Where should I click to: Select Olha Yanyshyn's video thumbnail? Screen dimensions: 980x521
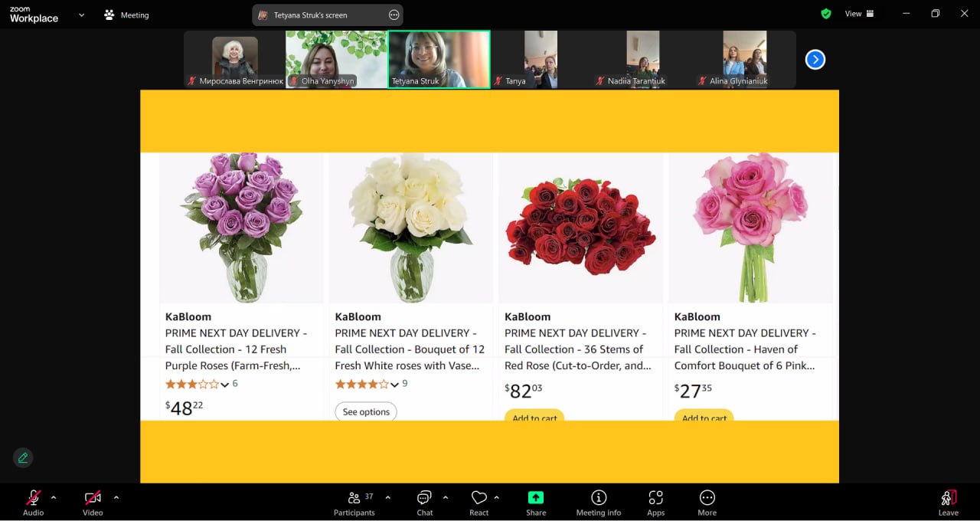(x=336, y=59)
